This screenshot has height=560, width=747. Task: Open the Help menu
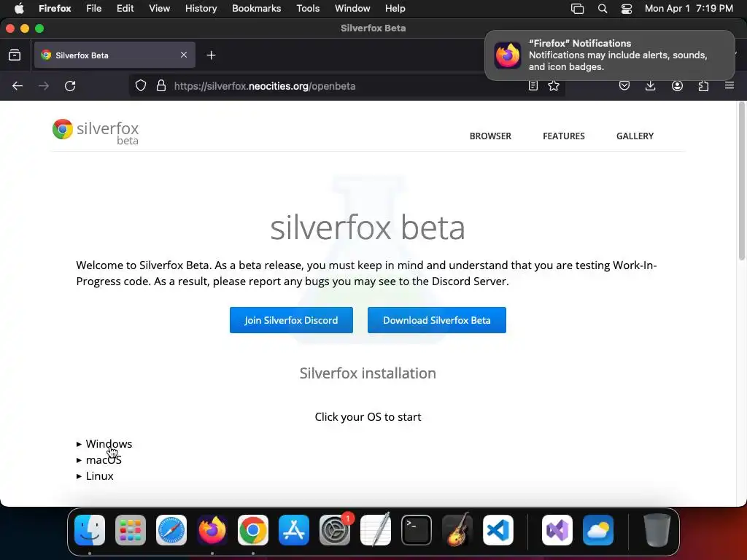coord(395,9)
